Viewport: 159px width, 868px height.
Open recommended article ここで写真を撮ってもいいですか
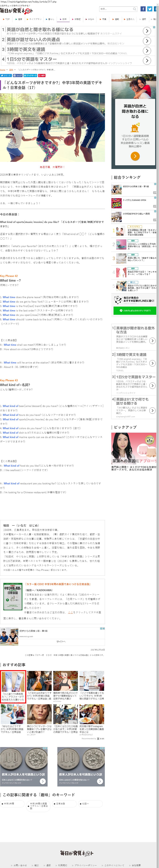(x=91, y=685)
